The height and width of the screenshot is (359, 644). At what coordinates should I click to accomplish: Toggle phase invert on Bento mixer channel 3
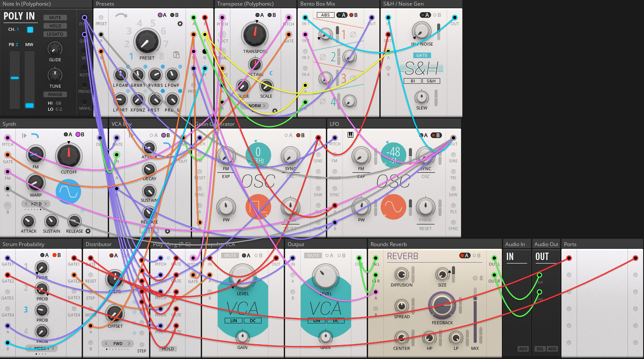tap(353, 79)
